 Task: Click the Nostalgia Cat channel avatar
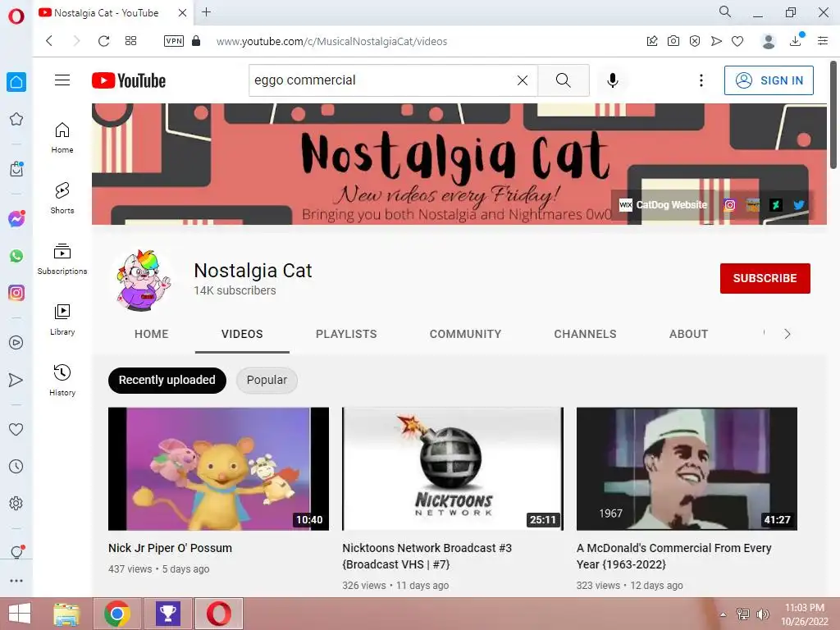(143, 279)
